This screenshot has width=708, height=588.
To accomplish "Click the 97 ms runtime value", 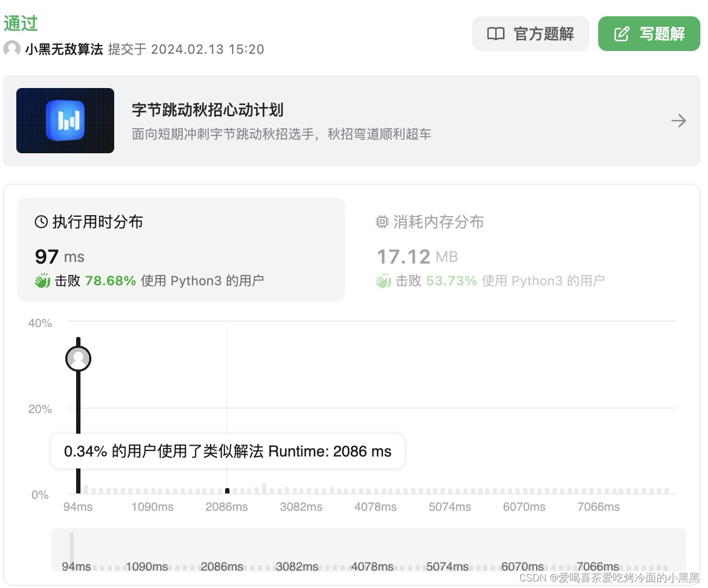I will point(60,257).
